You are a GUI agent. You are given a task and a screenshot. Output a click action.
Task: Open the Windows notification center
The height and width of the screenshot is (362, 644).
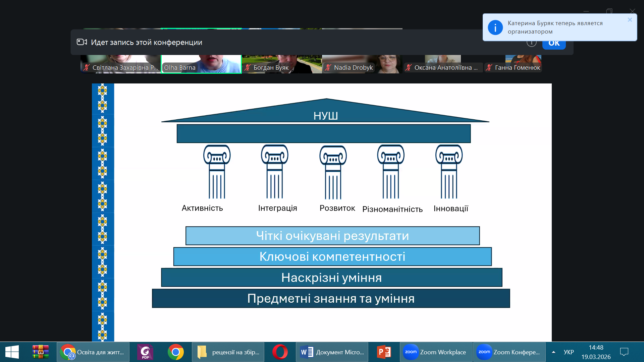624,352
